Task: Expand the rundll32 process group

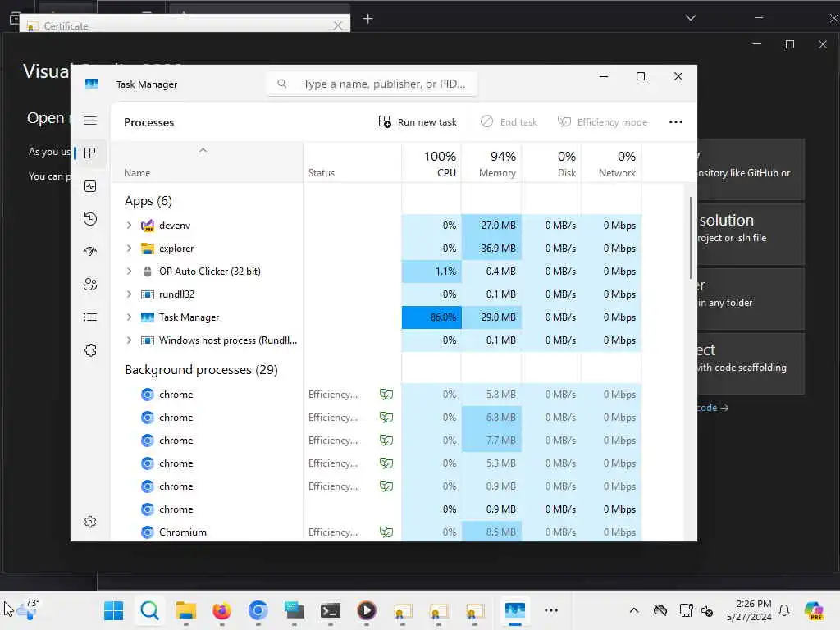Action: pyautogui.click(x=129, y=294)
